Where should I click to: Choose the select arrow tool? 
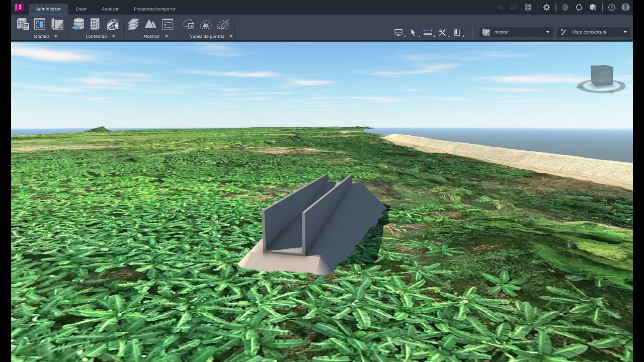[x=413, y=33]
